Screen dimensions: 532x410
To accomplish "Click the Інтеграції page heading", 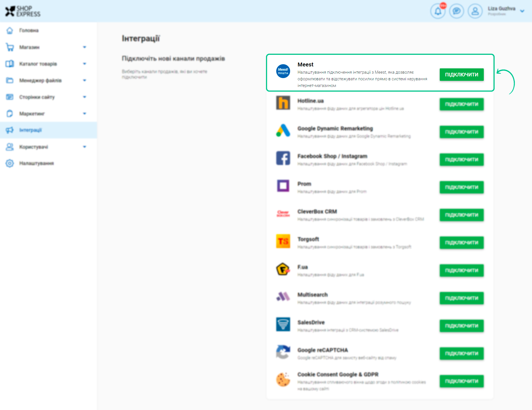I will pyautogui.click(x=141, y=38).
